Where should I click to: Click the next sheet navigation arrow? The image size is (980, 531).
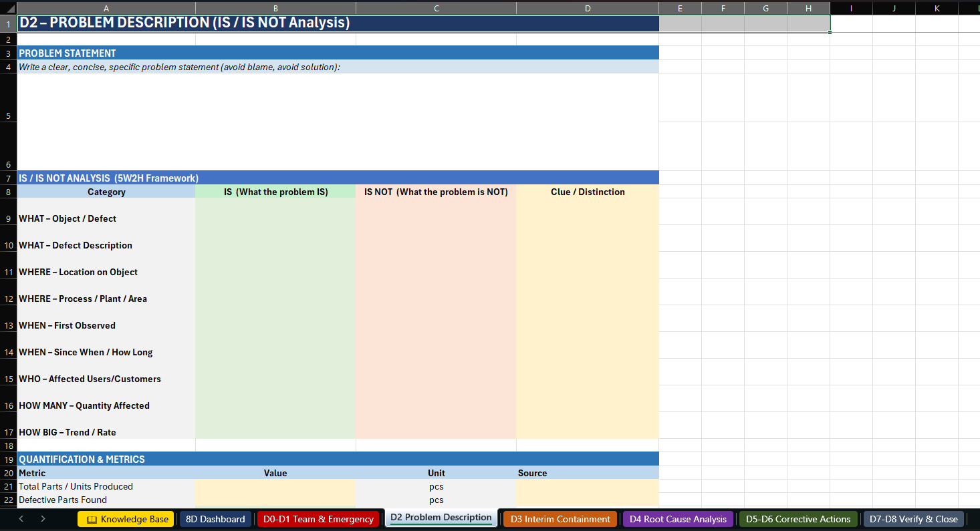point(42,518)
